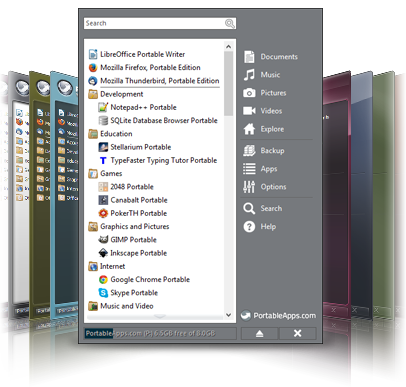This screenshot has height=387, width=406.
Task: Click the Help question mark icon
Action: [x=249, y=227]
